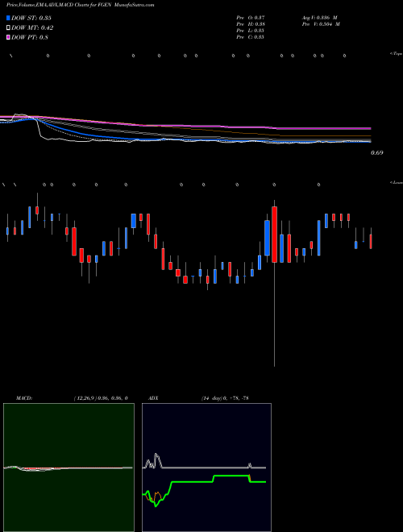The height and width of the screenshot is (532, 403).
Task: Click the tall red candlestick with the long lower wick
Action: (274, 235)
